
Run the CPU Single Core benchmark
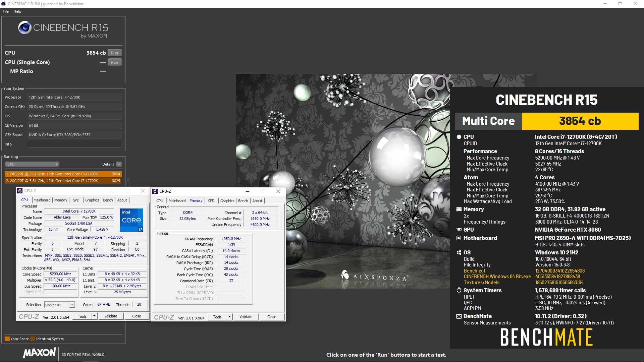114,62
